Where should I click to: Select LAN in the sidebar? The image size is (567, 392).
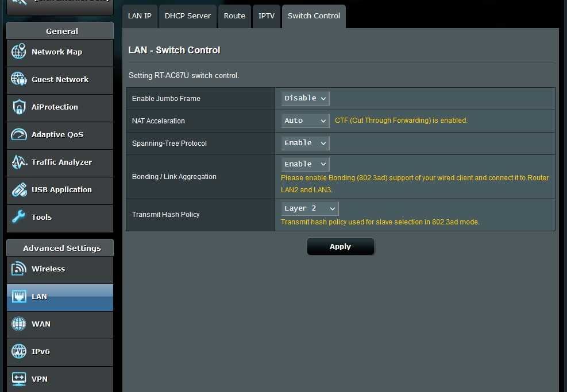tap(60, 297)
